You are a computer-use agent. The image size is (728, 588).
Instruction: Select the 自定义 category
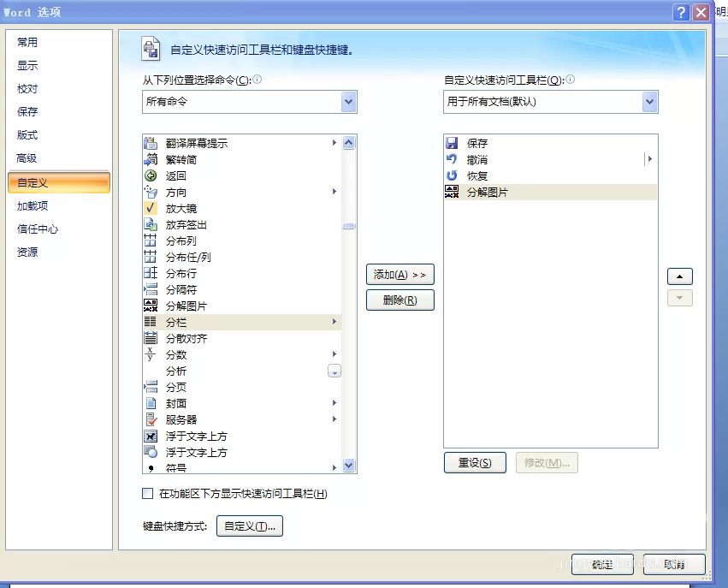pyautogui.click(x=59, y=182)
